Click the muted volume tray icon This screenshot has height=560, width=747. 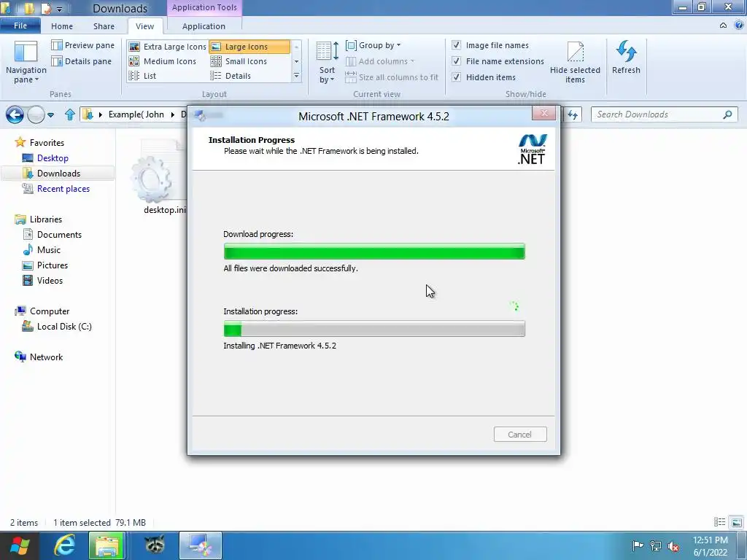pyautogui.click(x=673, y=545)
